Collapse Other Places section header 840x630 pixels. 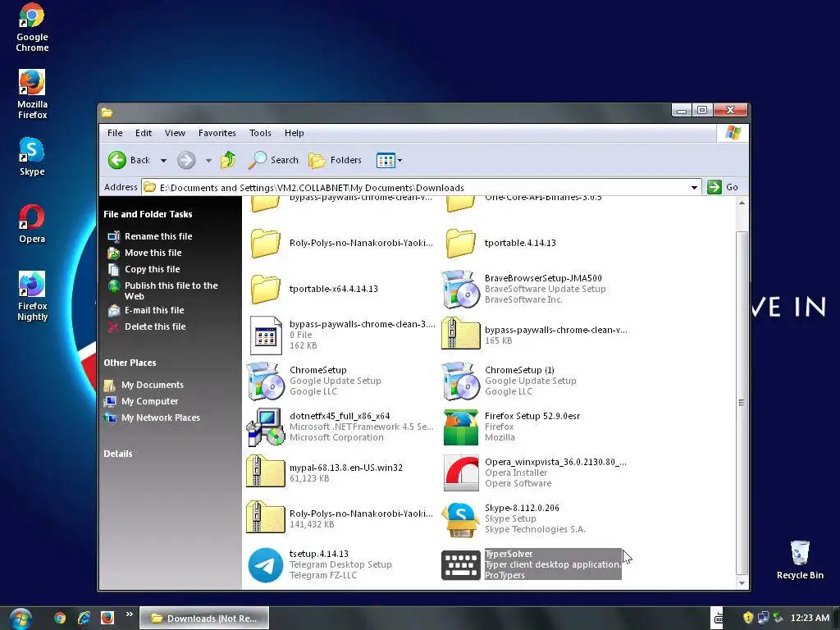click(130, 363)
